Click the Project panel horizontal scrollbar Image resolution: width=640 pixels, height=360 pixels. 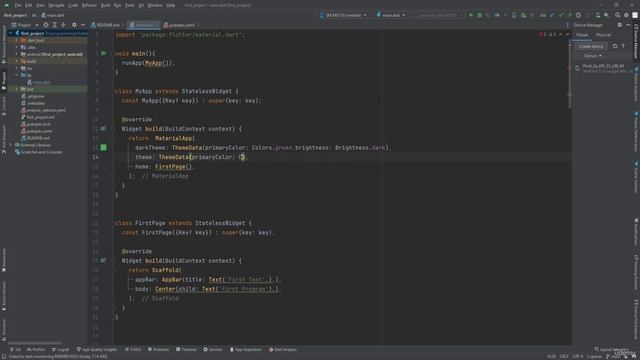pyautogui.click(x=35, y=343)
